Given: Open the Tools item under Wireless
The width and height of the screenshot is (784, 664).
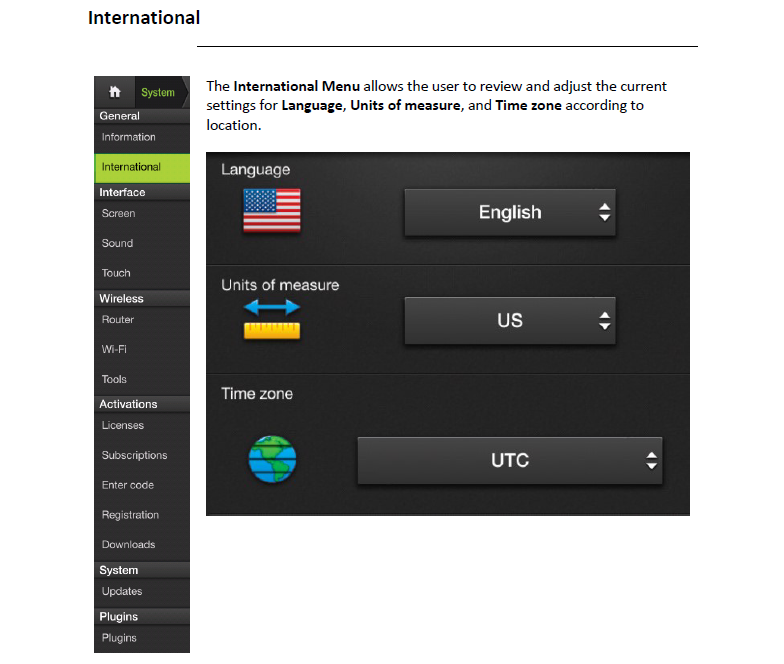Looking at the screenshot, I should click(x=142, y=380).
